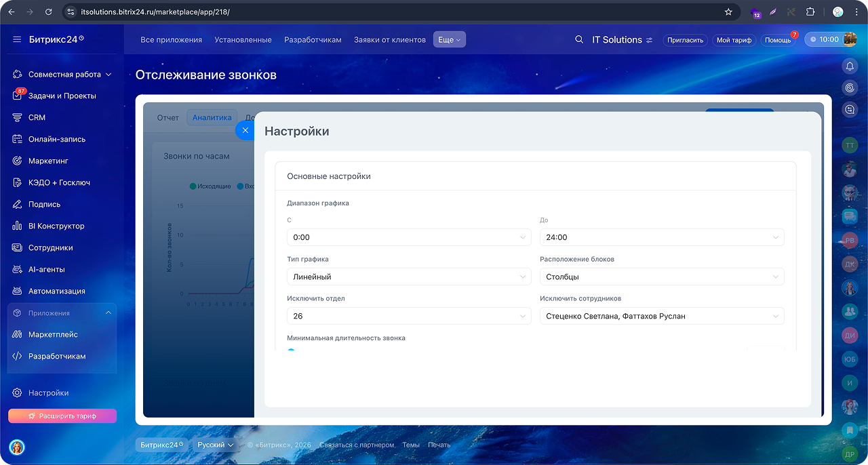Expand the Расположение блоков dropdown
This screenshot has height=465, width=868.
click(662, 277)
